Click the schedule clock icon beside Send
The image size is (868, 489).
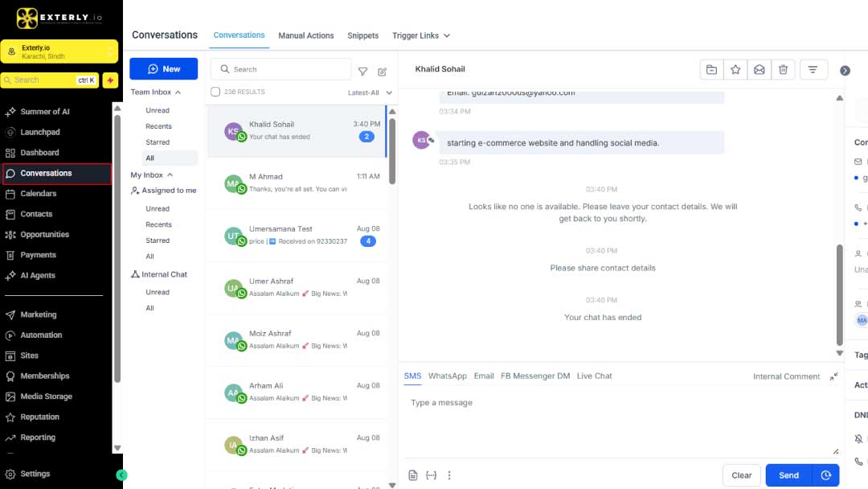pyautogui.click(x=825, y=475)
